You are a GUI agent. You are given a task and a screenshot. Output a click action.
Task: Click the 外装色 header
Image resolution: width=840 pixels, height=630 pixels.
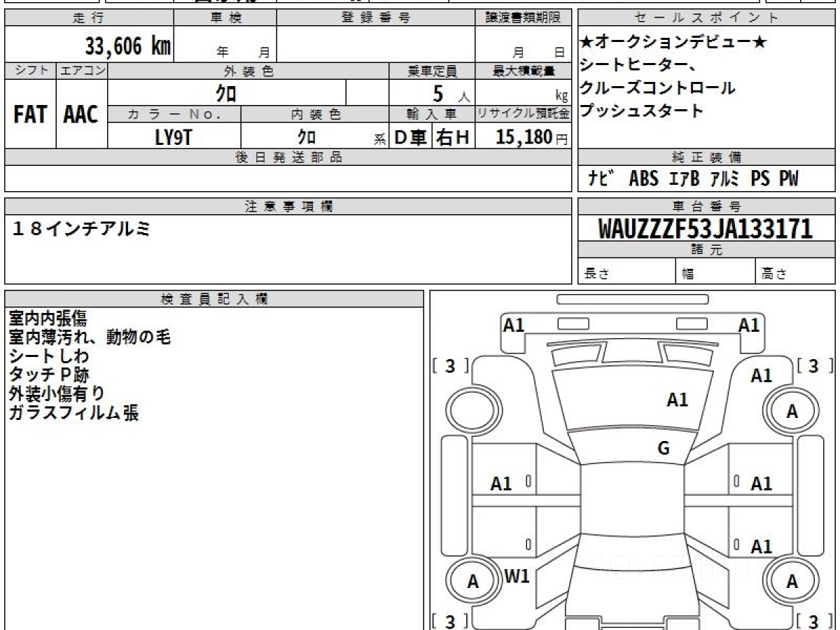[248, 71]
